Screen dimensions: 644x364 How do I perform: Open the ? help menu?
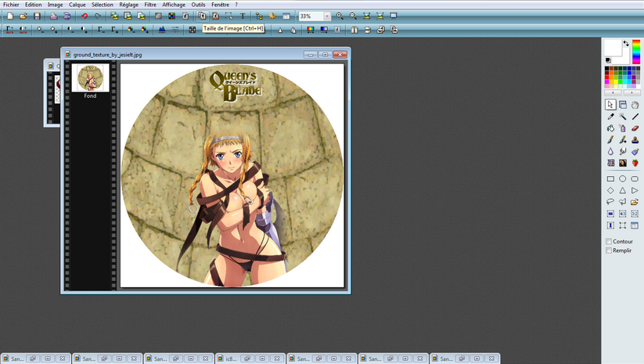point(236,5)
